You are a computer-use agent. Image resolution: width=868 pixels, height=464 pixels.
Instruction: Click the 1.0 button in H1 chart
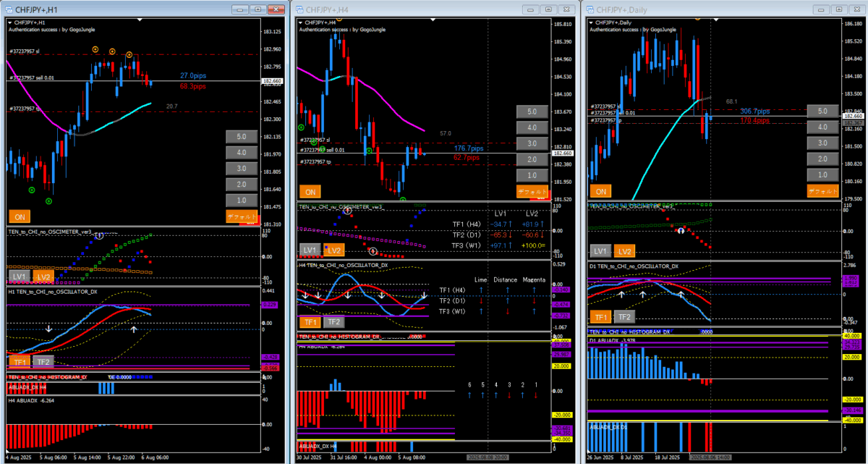242,201
